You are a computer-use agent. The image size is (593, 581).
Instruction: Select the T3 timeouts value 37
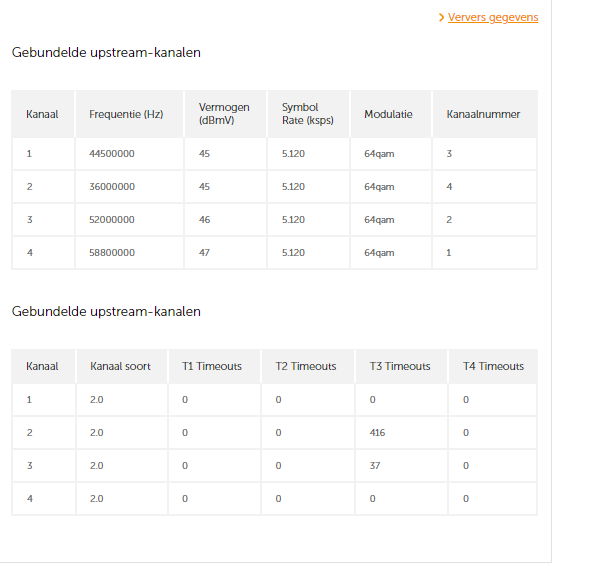375,466
